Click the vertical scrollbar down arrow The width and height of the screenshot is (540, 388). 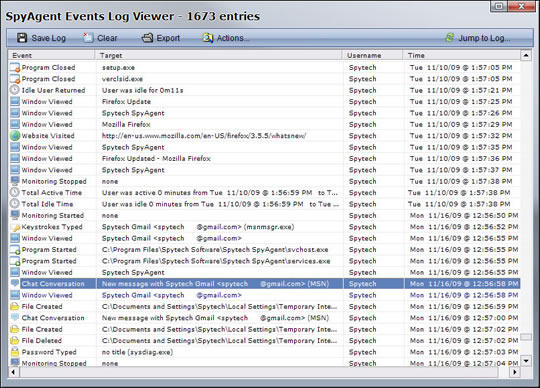[x=526, y=361]
